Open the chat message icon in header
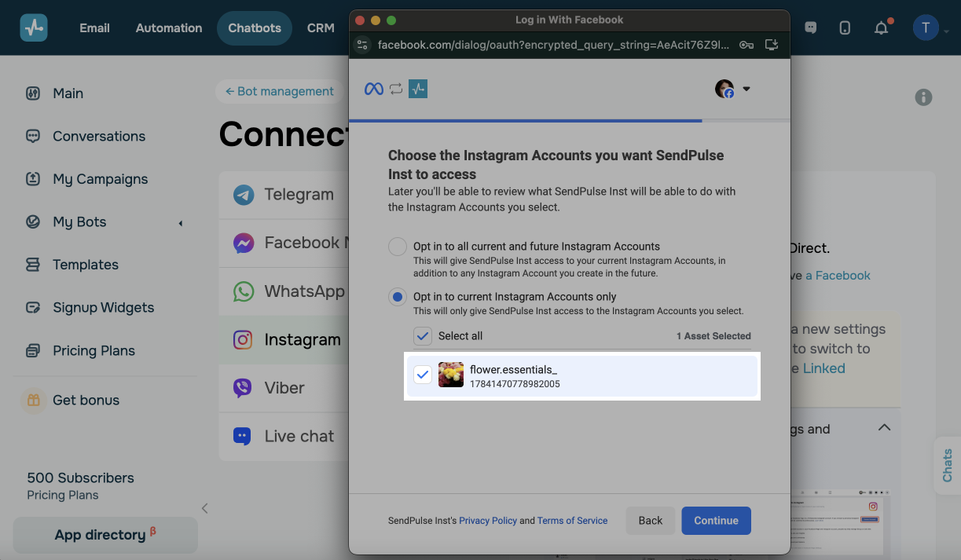 [x=811, y=27]
